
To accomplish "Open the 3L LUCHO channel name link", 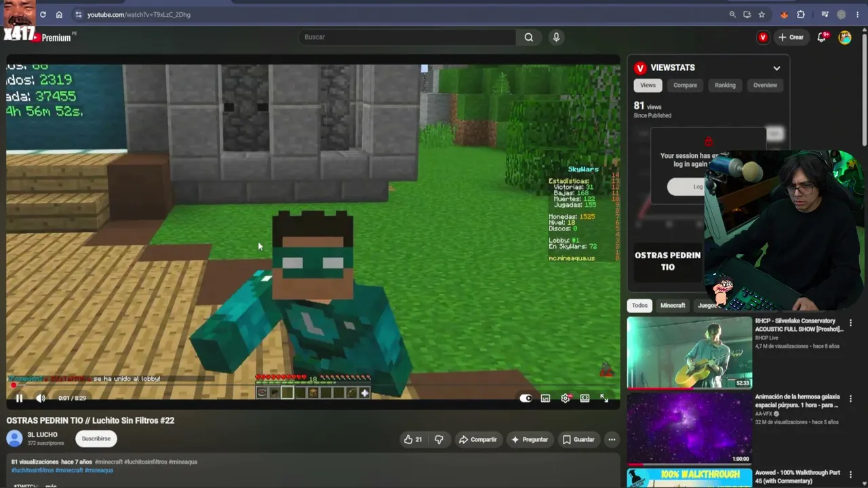I will pos(42,434).
